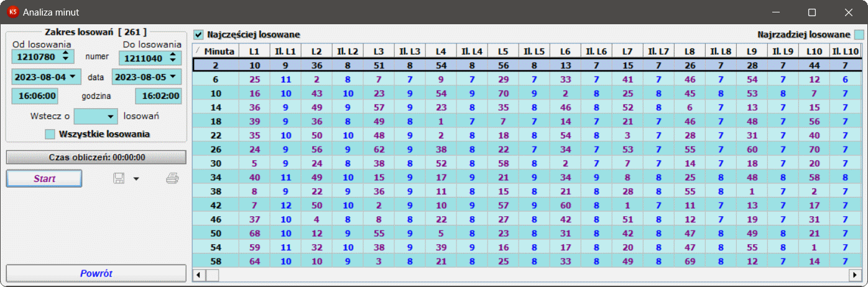The width and height of the screenshot is (868, 287).
Task: Click L1 value 68 in Minuta 50 row
Action: [x=254, y=233]
